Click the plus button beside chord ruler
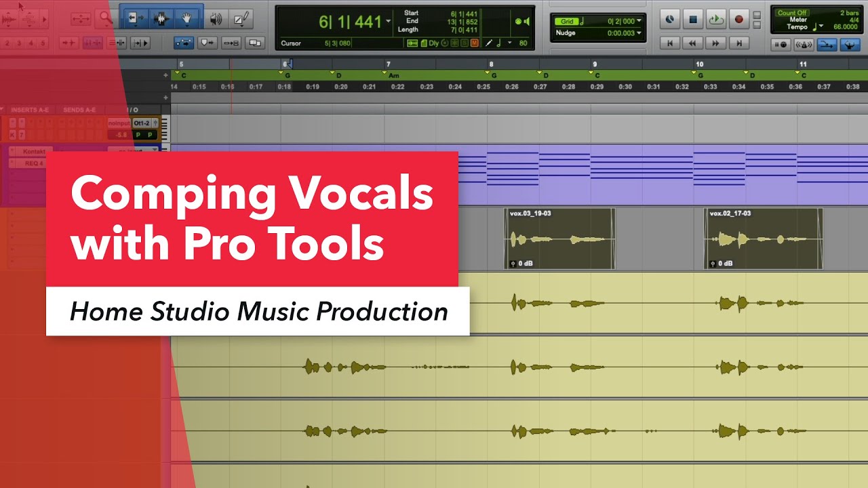 [165, 75]
